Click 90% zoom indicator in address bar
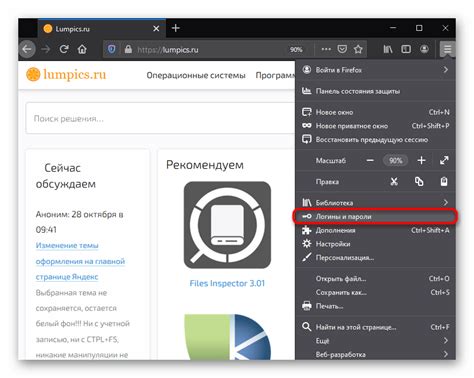The image size is (474, 378). tap(296, 50)
